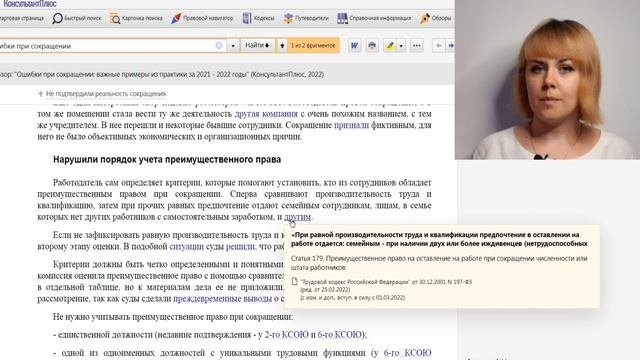
Task: Jump to previous found fragment arrow
Action: coord(282,45)
